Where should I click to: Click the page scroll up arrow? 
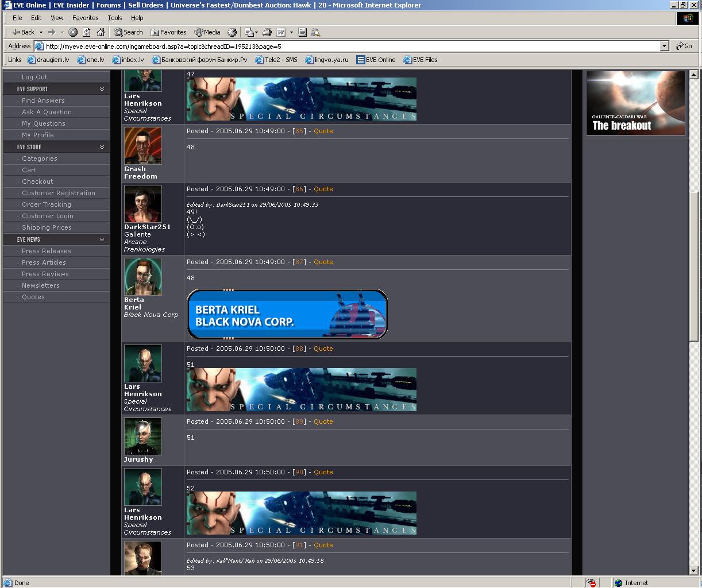[694, 74]
